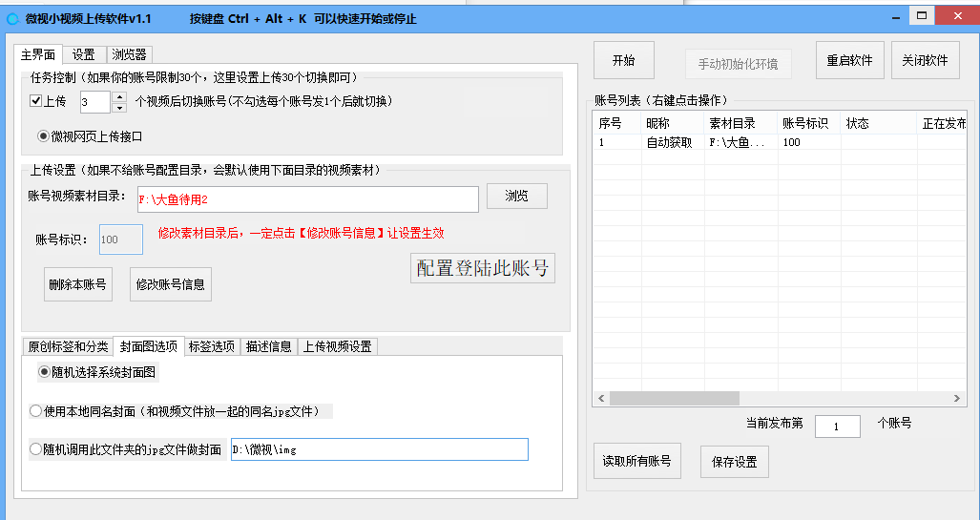Click the right arrow of the list scrollbar
980x520 pixels.
[957, 398]
